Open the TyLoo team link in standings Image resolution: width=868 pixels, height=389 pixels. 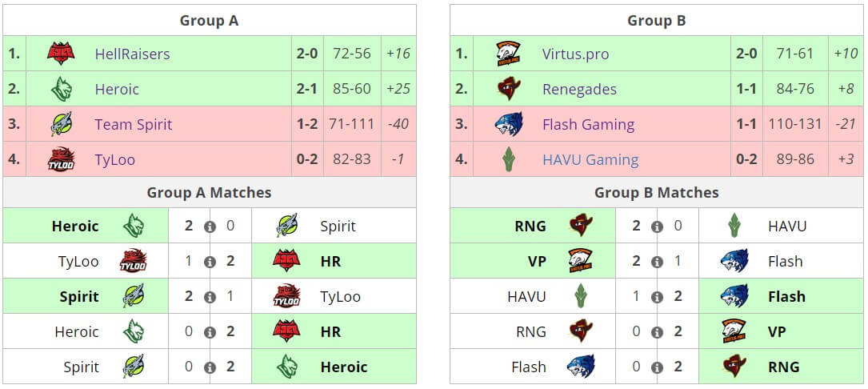point(114,159)
